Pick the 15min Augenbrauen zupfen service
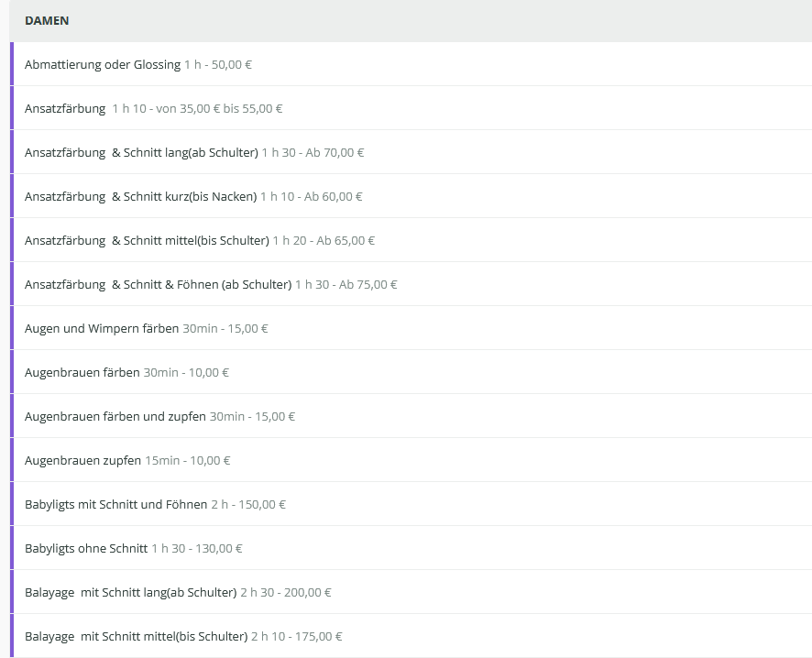Viewport: 812px width, 658px height. click(x=83, y=461)
